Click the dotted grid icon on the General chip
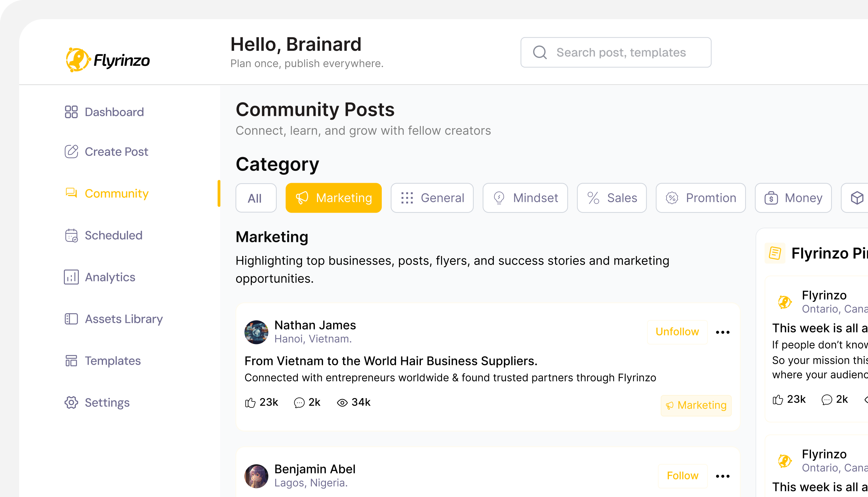The width and height of the screenshot is (868, 497). [x=407, y=198]
